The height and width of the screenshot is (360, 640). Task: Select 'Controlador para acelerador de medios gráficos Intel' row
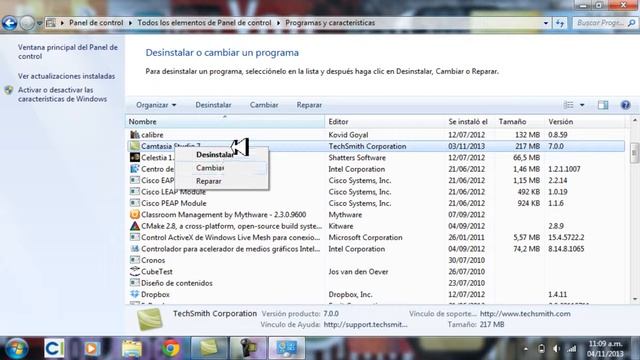click(375, 249)
